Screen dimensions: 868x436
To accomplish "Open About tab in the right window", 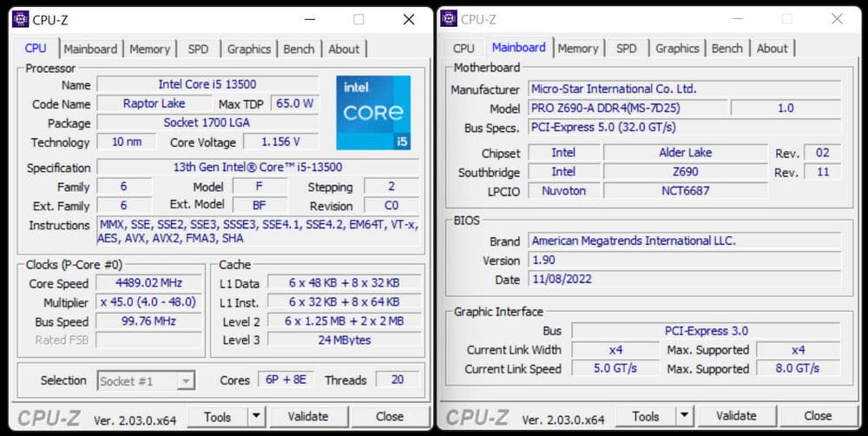I will coord(772,48).
